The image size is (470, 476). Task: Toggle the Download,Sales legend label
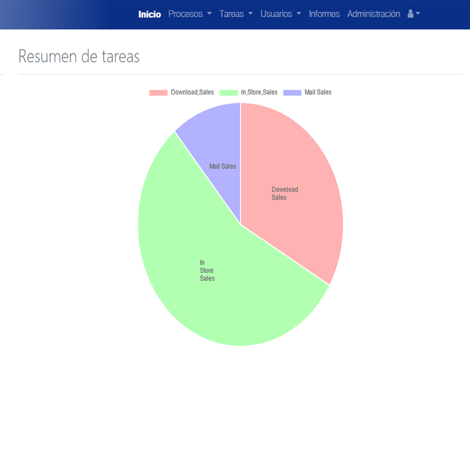192,93
